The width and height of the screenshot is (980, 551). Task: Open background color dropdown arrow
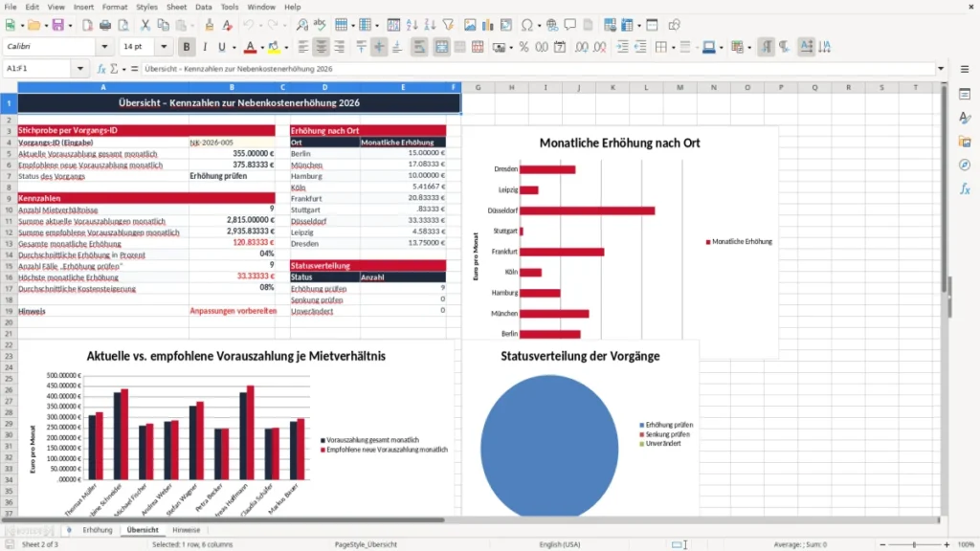tap(286, 48)
